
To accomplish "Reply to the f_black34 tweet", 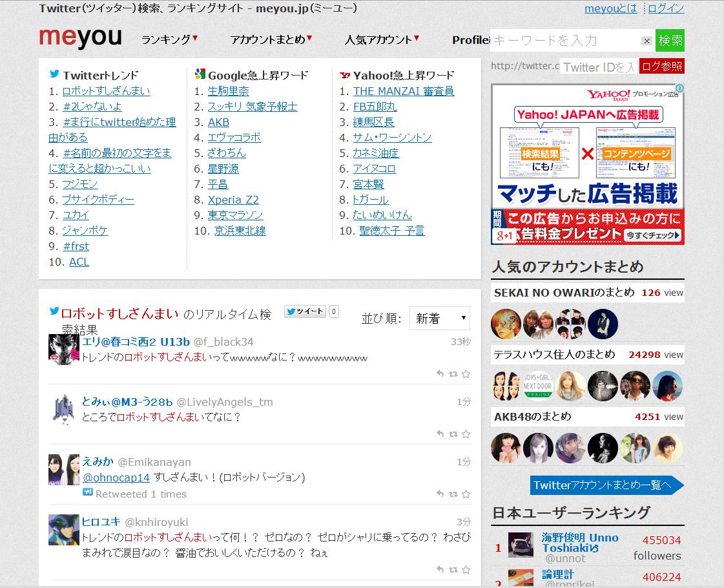I will pyautogui.click(x=440, y=373).
